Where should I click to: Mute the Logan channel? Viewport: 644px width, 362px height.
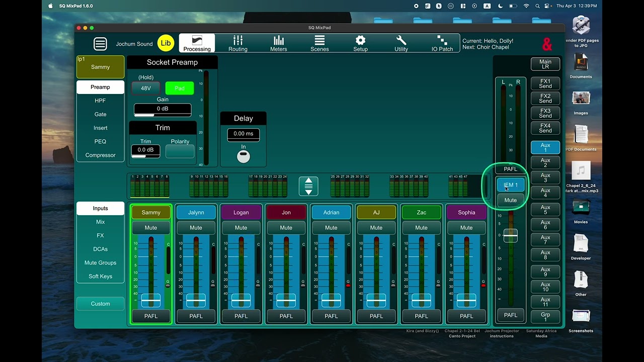click(241, 228)
